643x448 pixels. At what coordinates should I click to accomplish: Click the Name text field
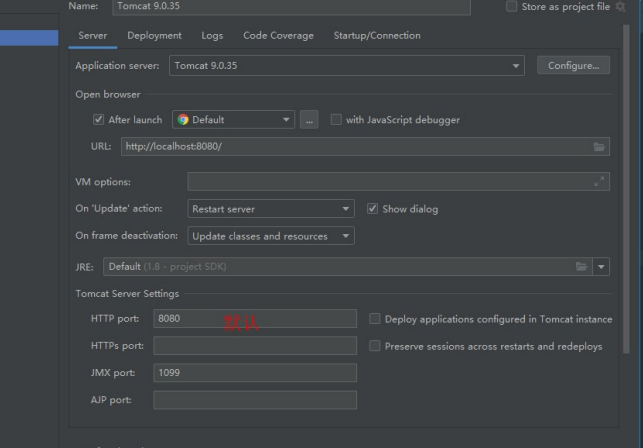point(290,7)
